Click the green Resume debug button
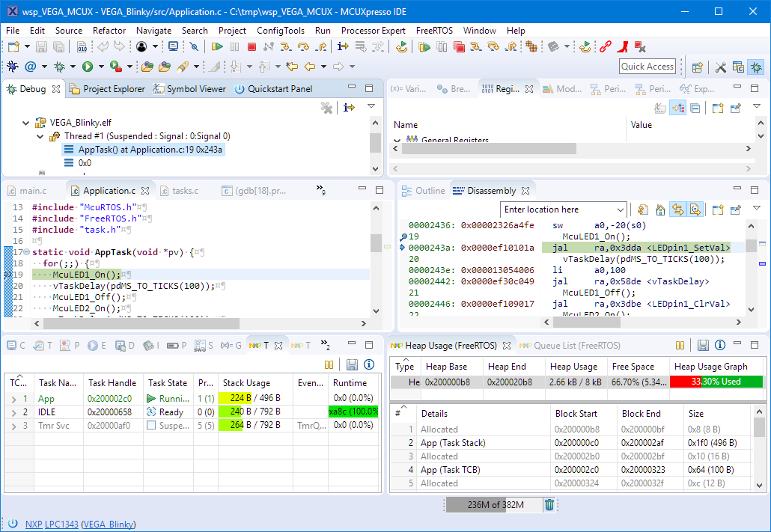The height and width of the screenshot is (532, 771). pos(217,46)
